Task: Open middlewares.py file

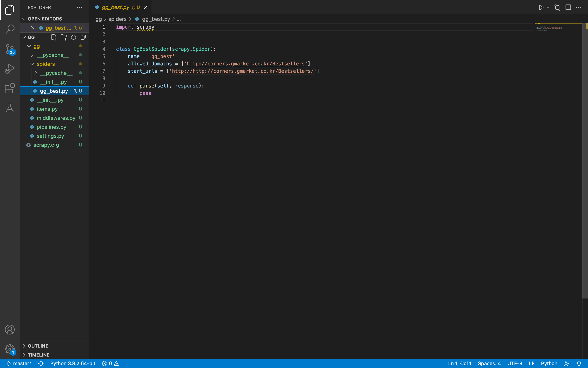Action: [x=55, y=118]
